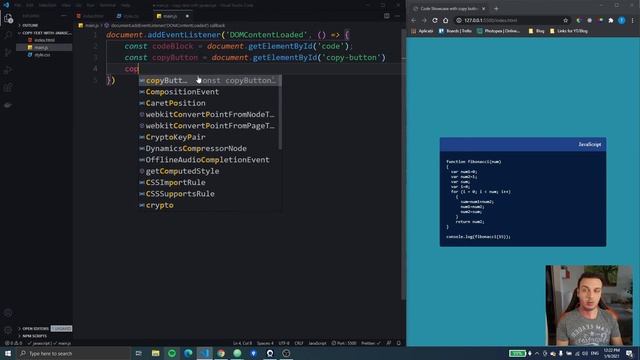Switch to the main.js editor tab

170,16
